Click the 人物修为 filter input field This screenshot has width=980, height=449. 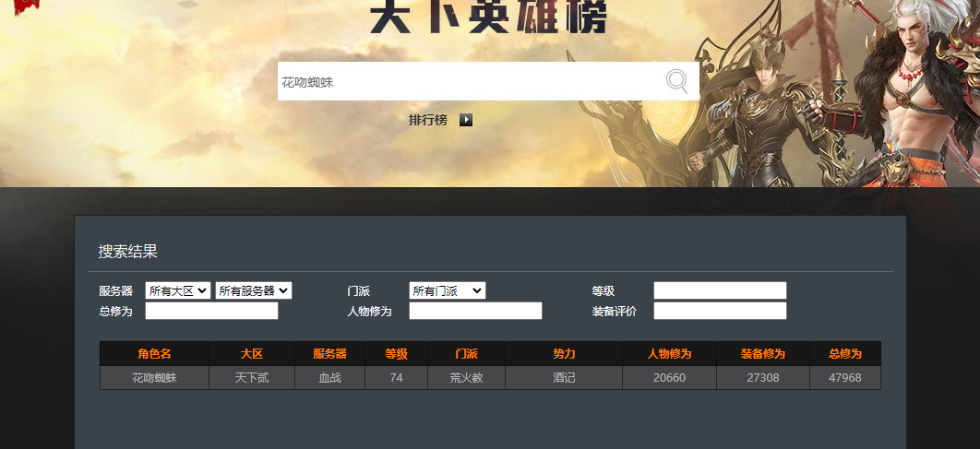coord(475,311)
